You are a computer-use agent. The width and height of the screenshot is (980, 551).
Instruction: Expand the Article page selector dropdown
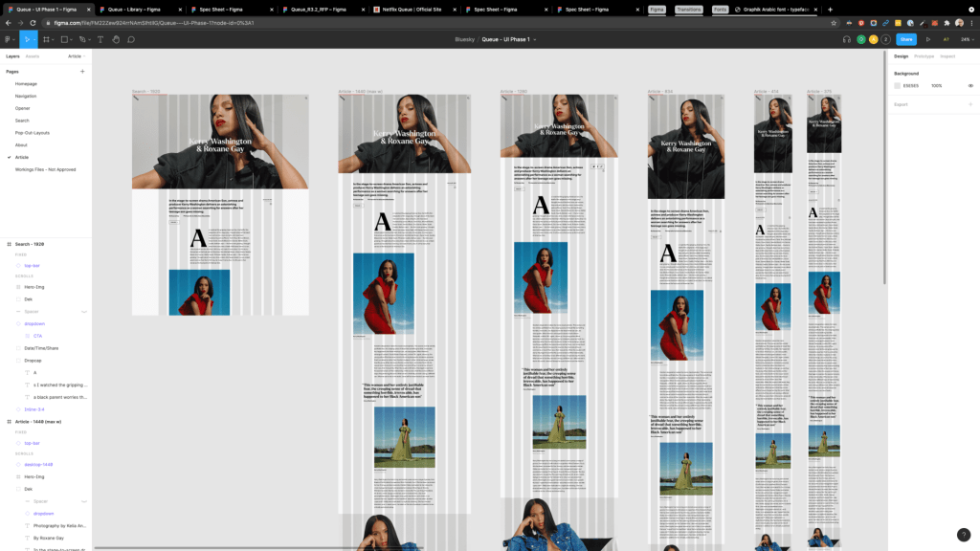[x=77, y=56]
